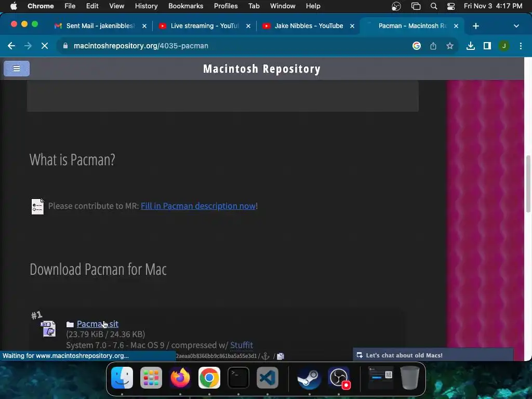Click the date and time clock
The height and width of the screenshot is (399, 532).
tap(493, 6)
